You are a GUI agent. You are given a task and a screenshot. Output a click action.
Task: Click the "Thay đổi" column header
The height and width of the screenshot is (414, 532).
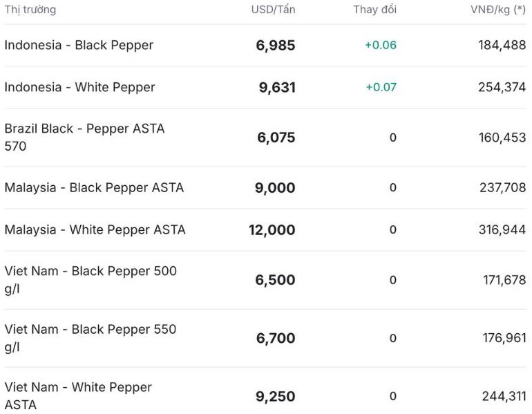click(x=374, y=10)
